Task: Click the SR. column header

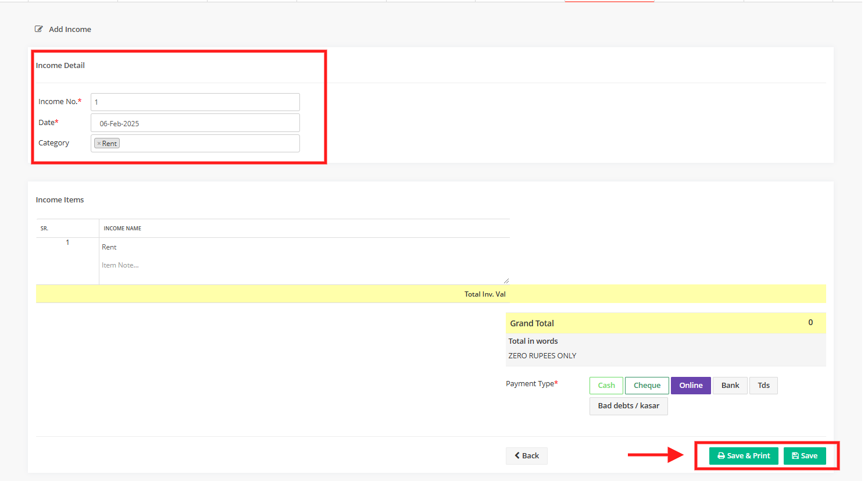Action: click(x=44, y=229)
